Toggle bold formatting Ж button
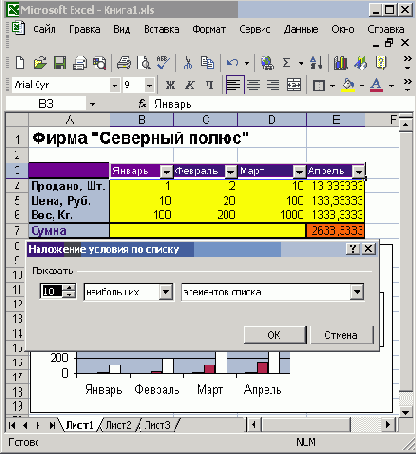 click(x=170, y=85)
